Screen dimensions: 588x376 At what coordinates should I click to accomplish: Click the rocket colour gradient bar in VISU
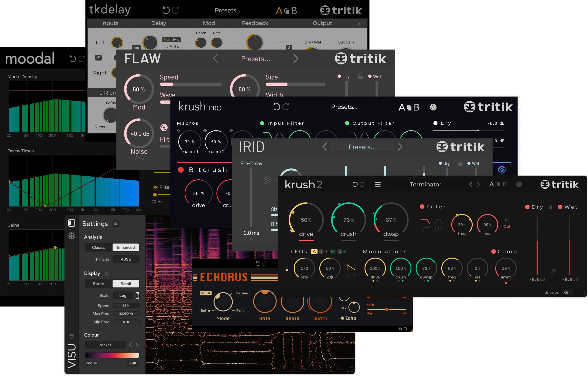point(112,355)
